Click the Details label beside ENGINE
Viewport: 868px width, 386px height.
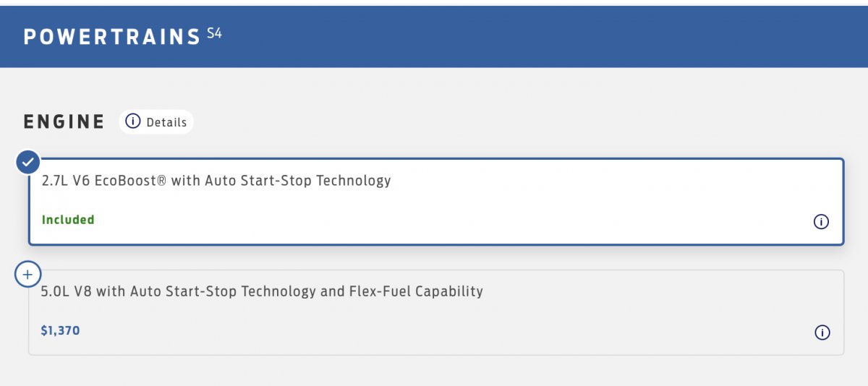[166, 122]
